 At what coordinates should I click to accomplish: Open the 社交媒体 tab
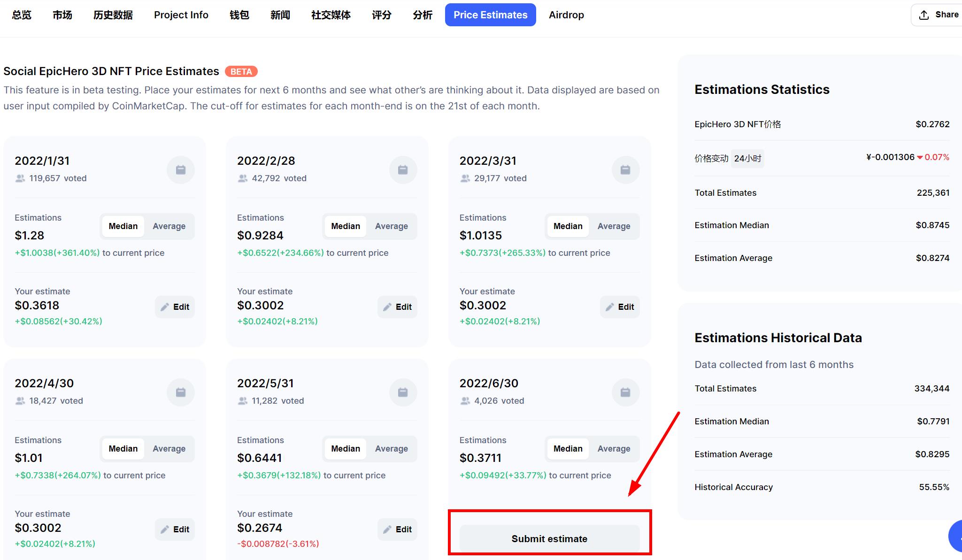[x=331, y=15]
